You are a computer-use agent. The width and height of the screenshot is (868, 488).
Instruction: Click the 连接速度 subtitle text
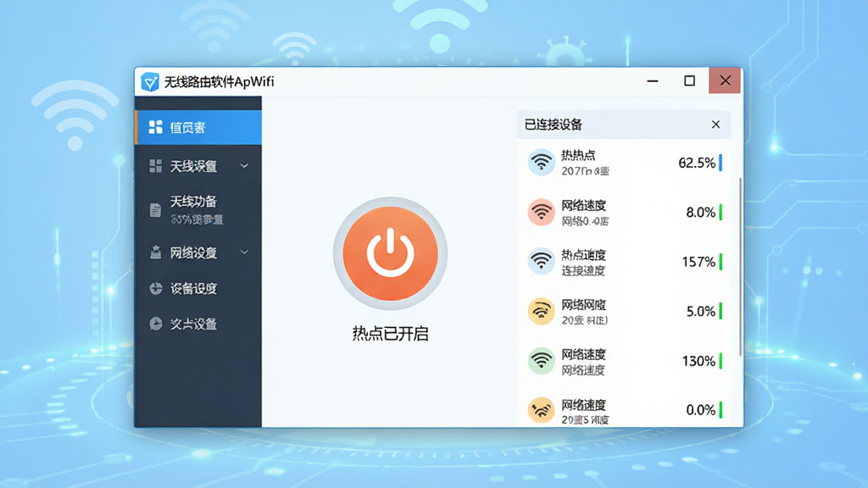[x=583, y=270]
